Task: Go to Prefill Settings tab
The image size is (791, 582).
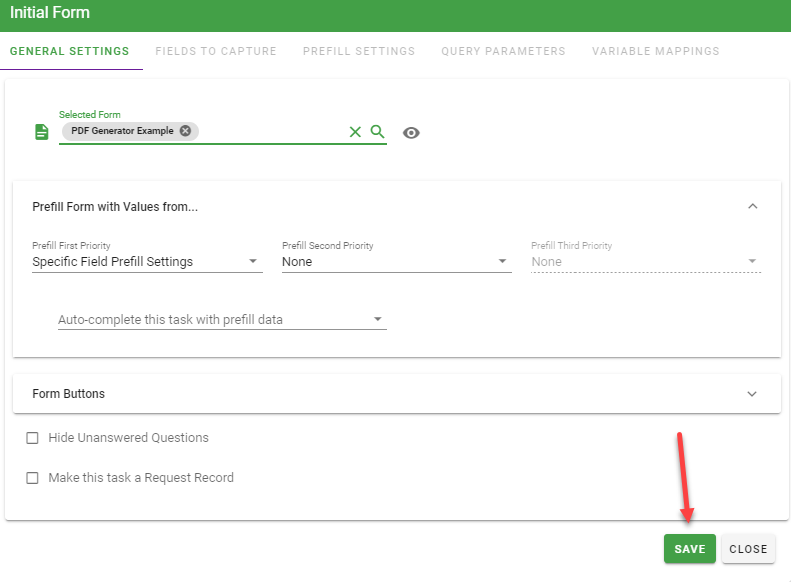Action: pyautogui.click(x=359, y=51)
